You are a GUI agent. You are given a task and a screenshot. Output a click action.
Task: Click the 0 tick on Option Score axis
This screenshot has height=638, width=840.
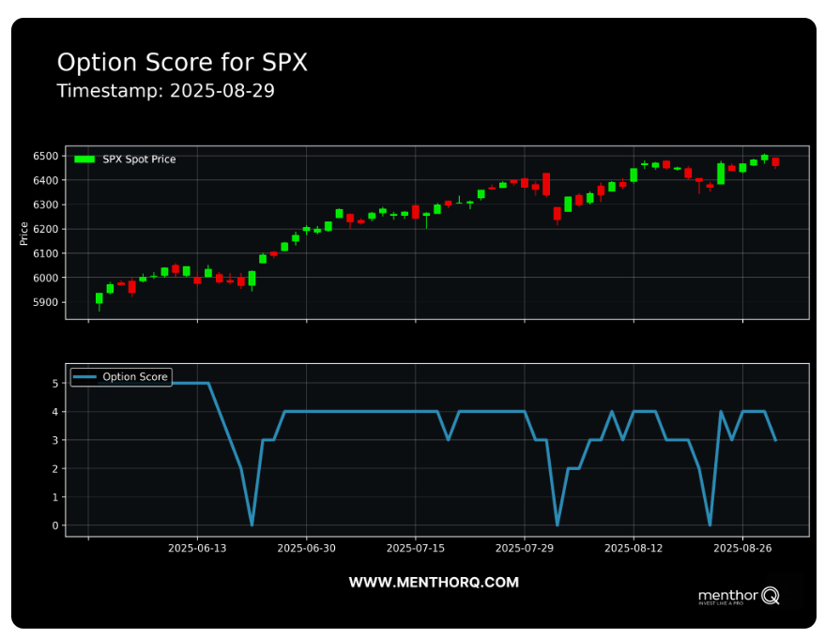(x=55, y=525)
